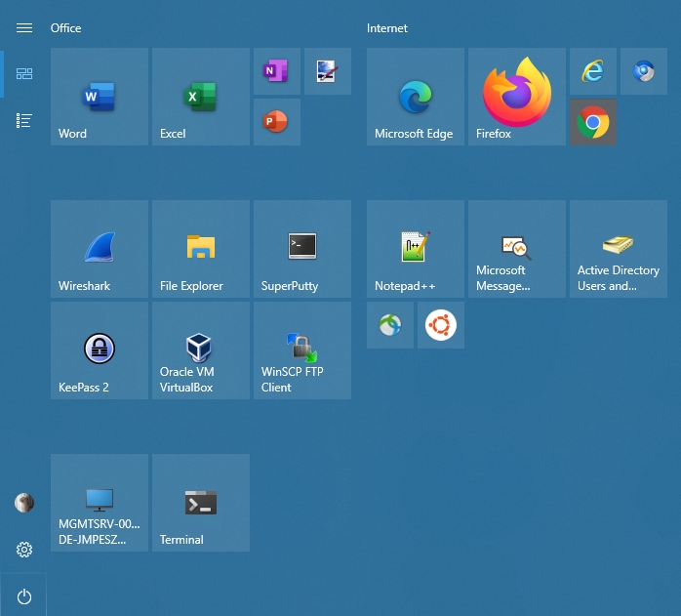
Task: Launch WinSCP FTP Client tile
Action: click(302, 350)
